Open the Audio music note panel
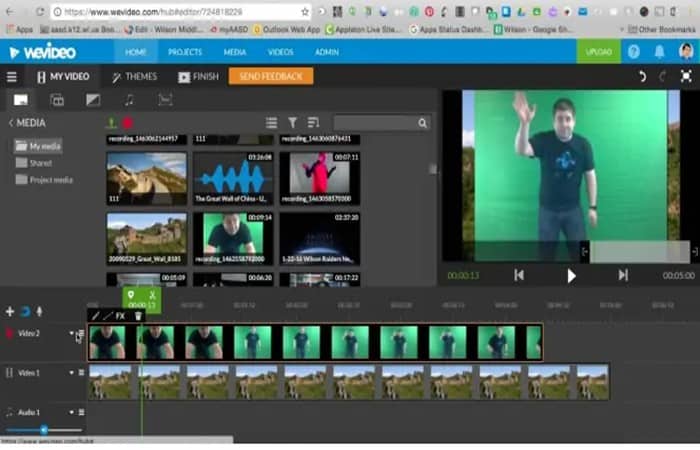 tap(129, 100)
